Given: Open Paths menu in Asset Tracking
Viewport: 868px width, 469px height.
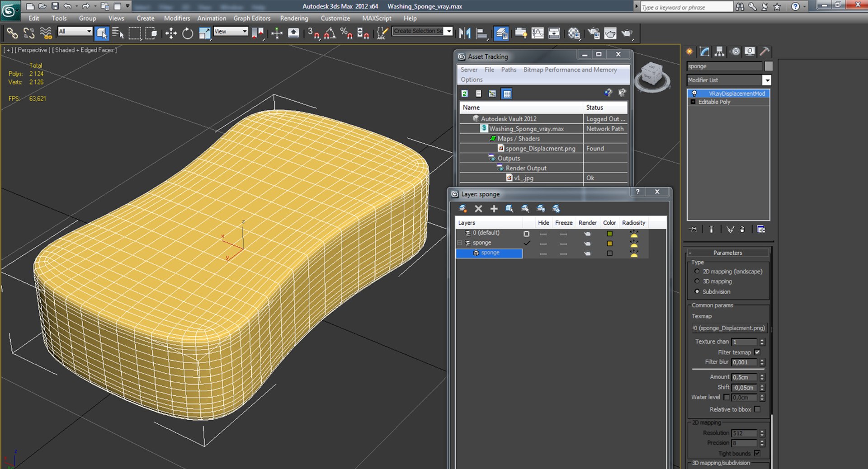Looking at the screenshot, I should [509, 70].
